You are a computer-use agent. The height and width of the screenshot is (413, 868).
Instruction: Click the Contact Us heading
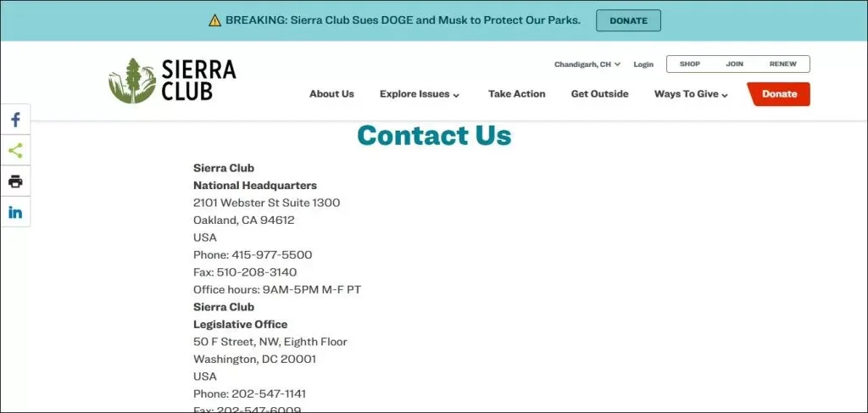click(x=434, y=135)
